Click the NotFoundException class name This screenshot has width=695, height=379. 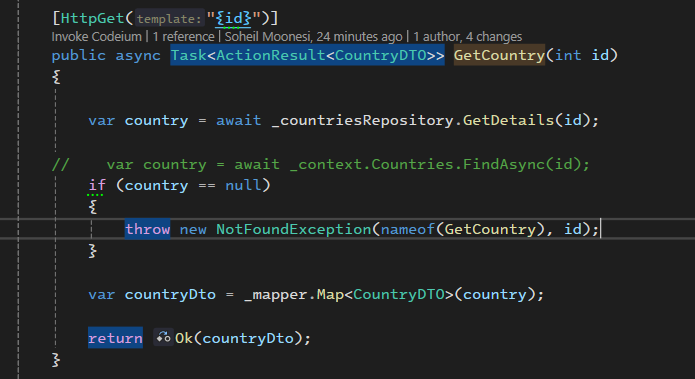click(x=293, y=229)
